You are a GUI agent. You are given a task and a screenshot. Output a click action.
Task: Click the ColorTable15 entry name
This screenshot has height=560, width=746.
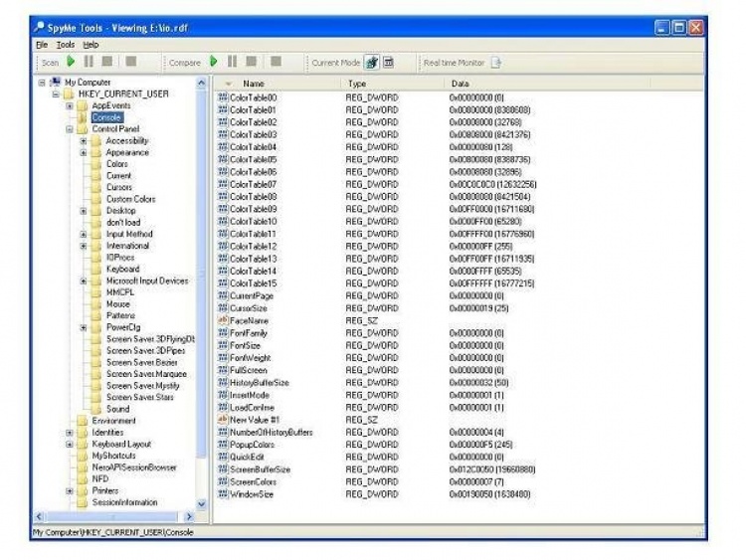tap(253, 283)
